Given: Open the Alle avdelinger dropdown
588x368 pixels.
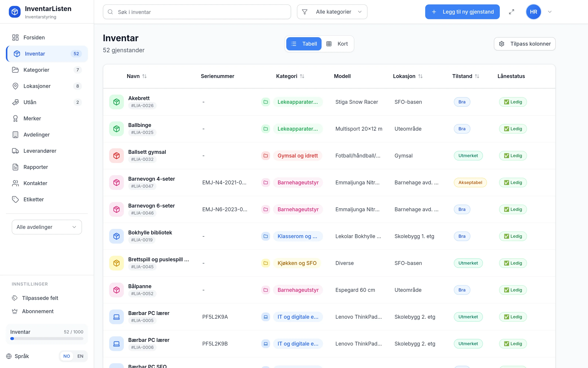Looking at the screenshot, I should coord(47,227).
